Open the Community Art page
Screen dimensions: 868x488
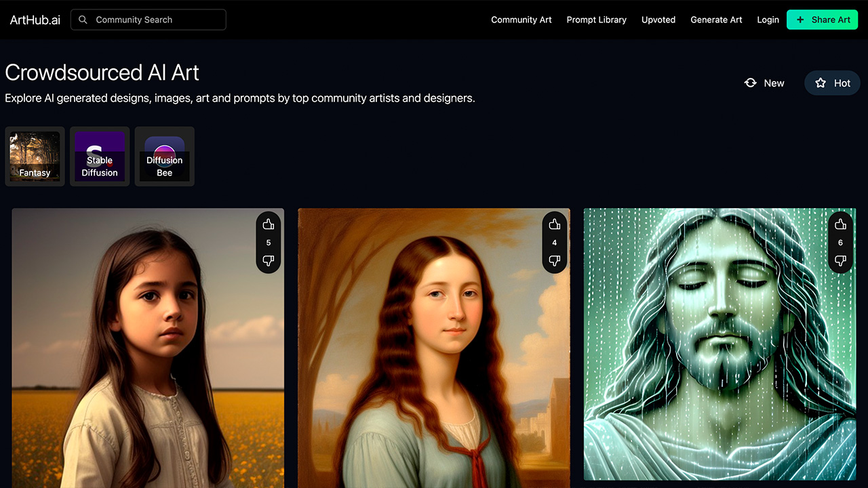tap(521, 20)
